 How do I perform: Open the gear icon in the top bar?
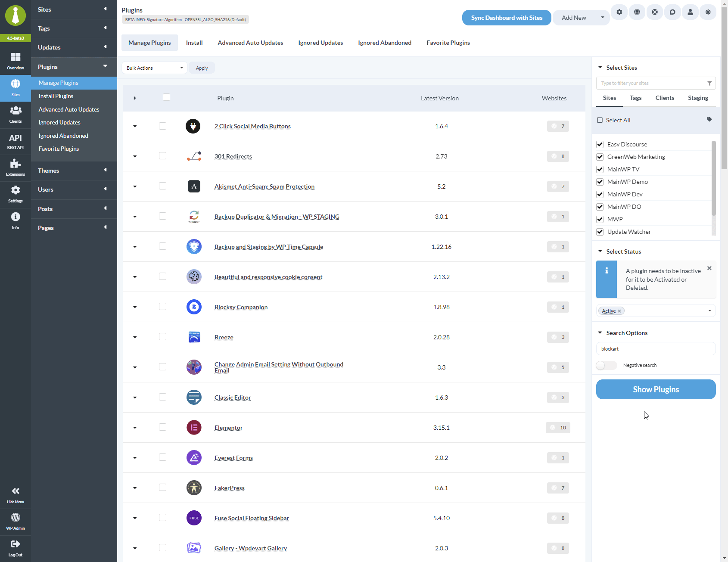[x=619, y=12]
